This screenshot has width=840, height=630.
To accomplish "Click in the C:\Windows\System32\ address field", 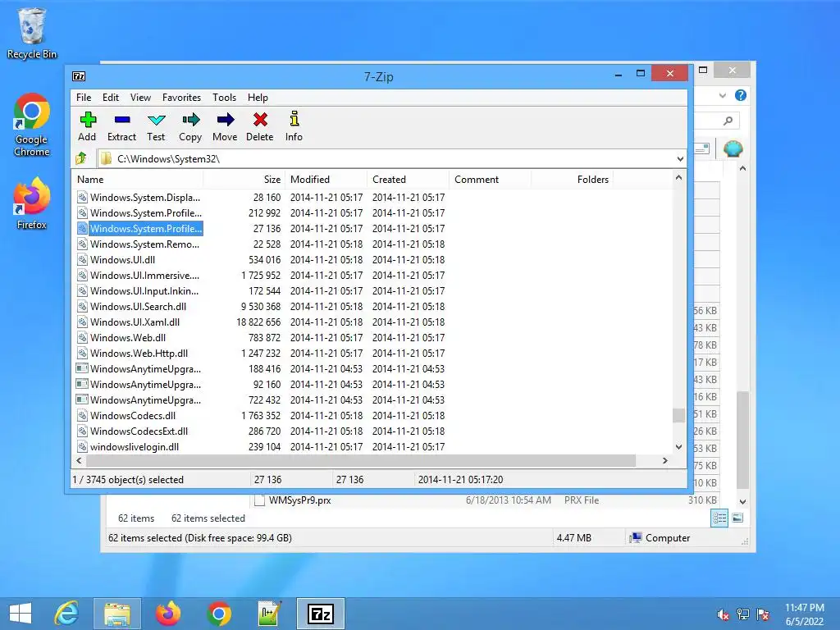I will point(391,159).
